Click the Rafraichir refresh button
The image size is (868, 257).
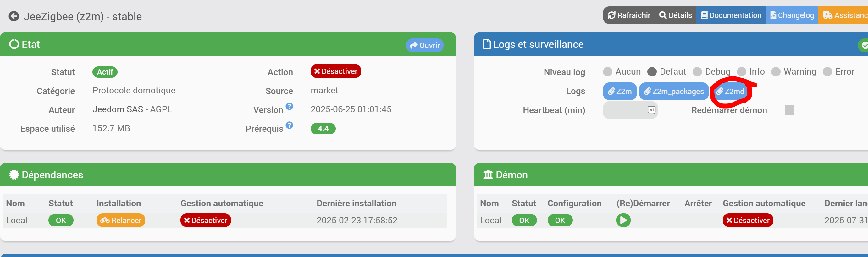click(629, 15)
